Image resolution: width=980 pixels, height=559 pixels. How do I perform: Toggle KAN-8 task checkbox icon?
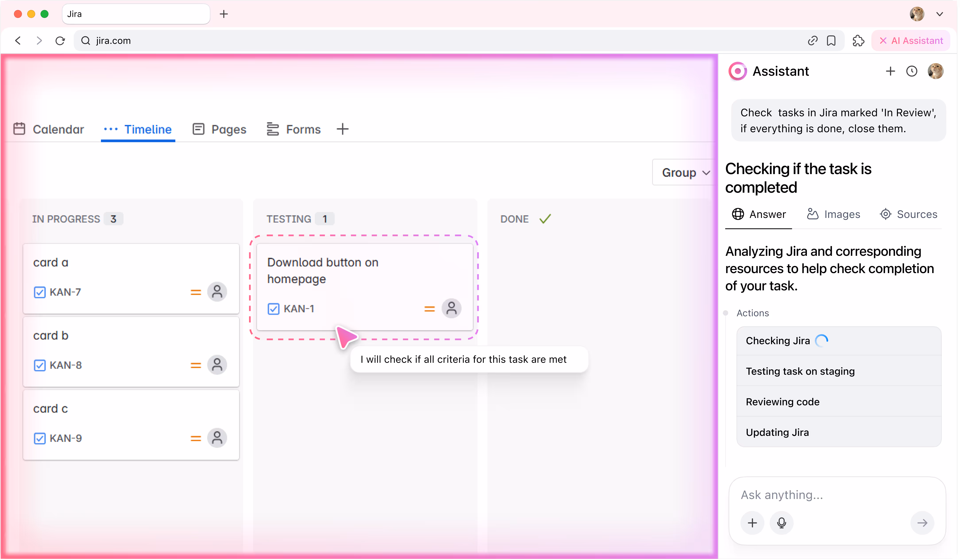[40, 365]
